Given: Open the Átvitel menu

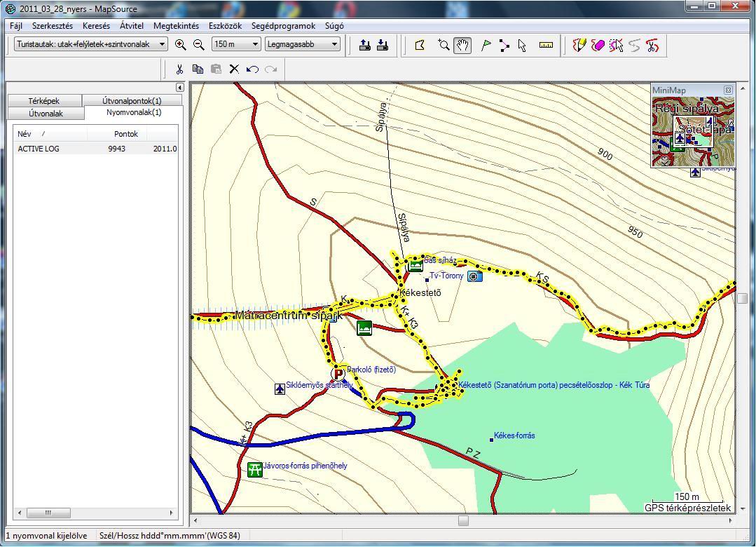Looking at the screenshot, I should coord(132,26).
